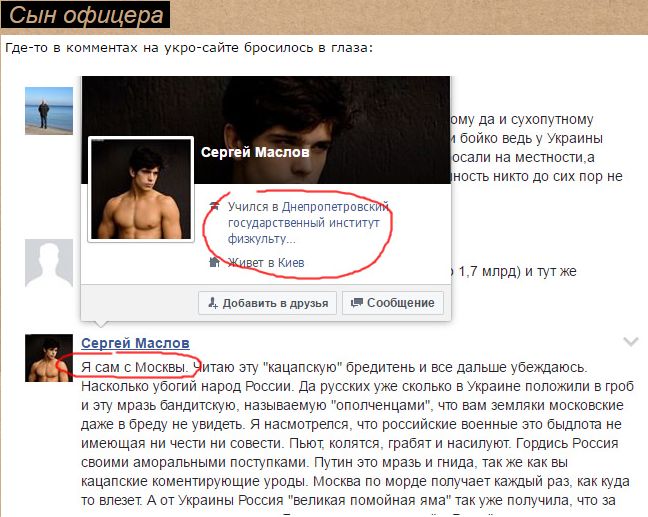Screen dimensions: 648x517
Task: Click the "Сын офицера" heading
Action: click(86, 15)
